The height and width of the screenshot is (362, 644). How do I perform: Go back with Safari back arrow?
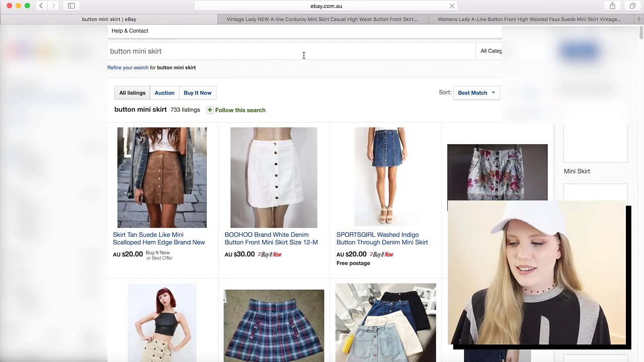coord(41,6)
